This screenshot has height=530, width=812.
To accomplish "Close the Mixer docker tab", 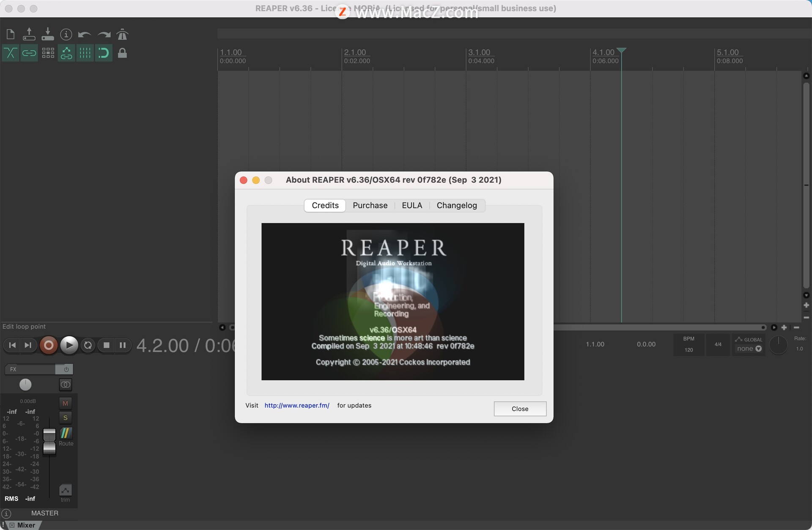I will (x=12, y=525).
